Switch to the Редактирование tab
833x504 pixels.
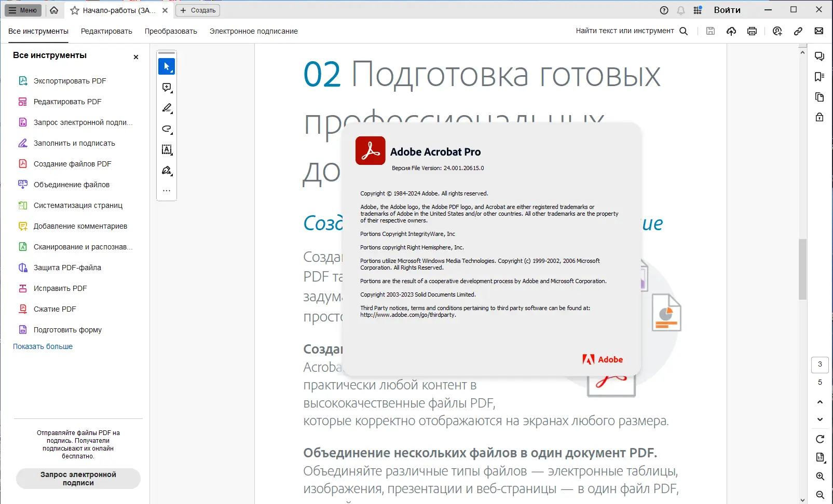106,31
